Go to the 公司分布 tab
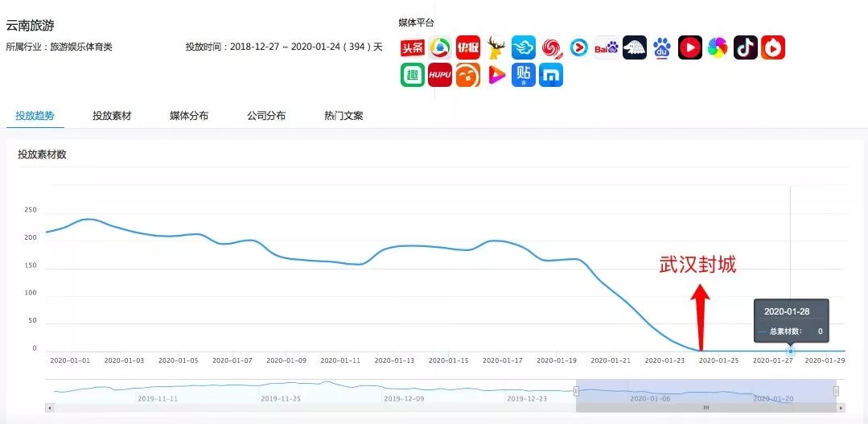The height and width of the screenshot is (424, 868). click(x=266, y=116)
